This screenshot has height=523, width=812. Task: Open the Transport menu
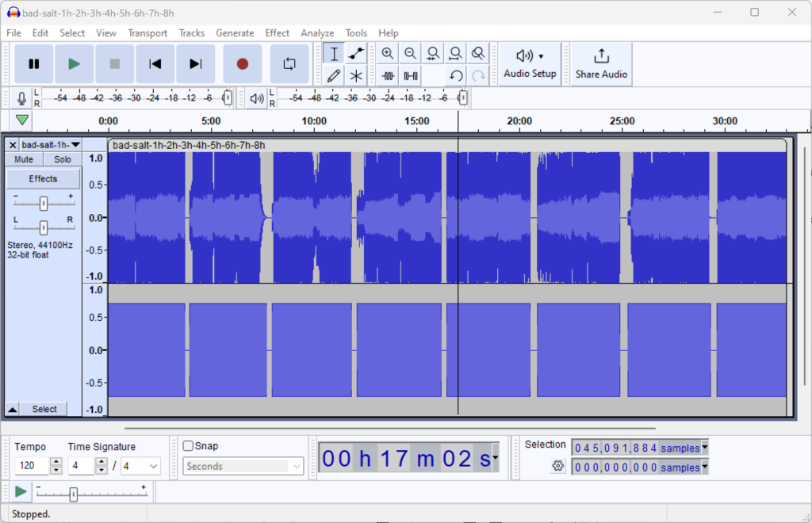(147, 32)
